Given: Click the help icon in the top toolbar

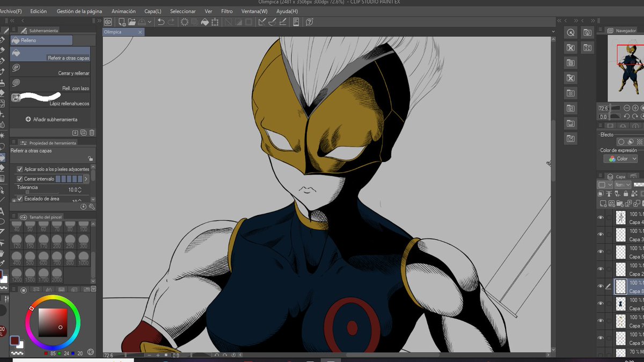Looking at the screenshot, I should click(310, 22).
